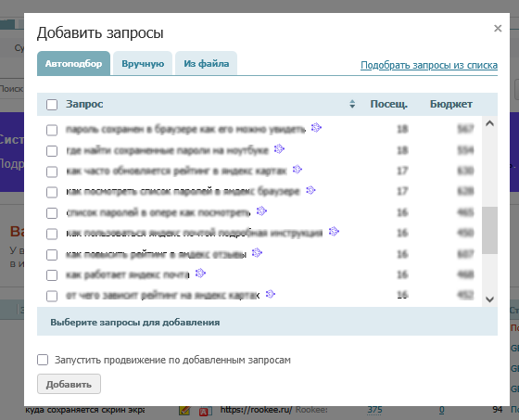This screenshot has width=519, height=420.
Task: Click scrollbar up arrow in query list
Action: (490, 124)
